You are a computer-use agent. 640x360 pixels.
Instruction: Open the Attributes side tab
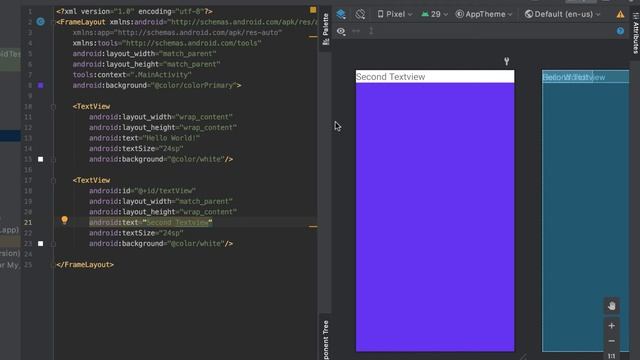coord(636,33)
